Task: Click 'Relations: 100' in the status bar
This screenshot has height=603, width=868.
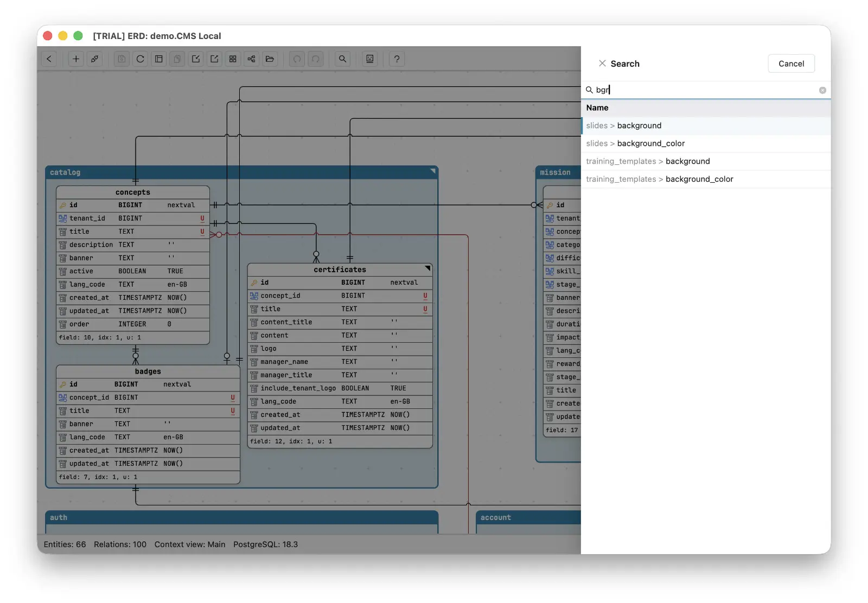Action: [x=120, y=544]
